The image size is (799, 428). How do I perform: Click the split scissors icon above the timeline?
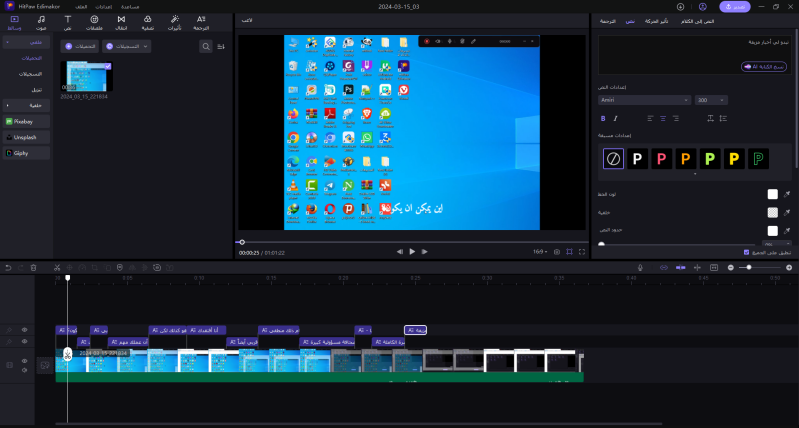[x=58, y=267]
